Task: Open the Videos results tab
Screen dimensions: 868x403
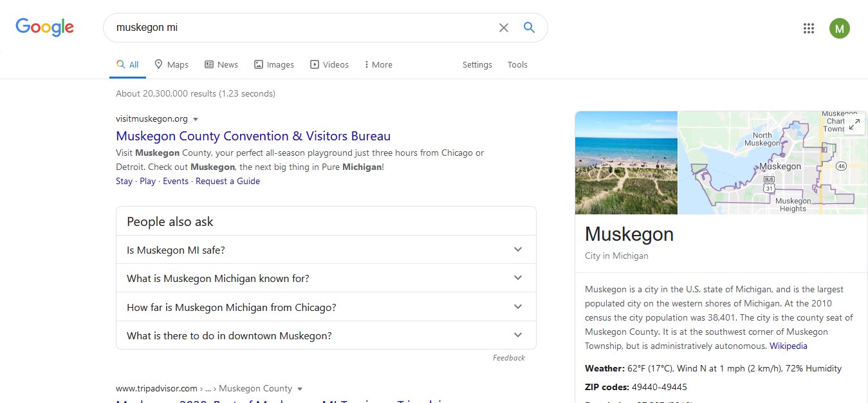Action: pyautogui.click(x=329, y=64)
